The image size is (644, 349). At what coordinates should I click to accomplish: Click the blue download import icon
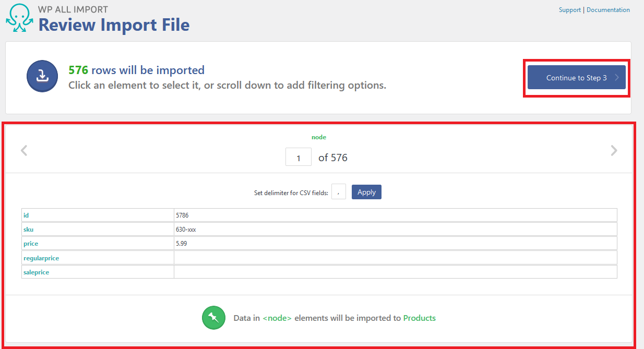click(x=42, y=76)
